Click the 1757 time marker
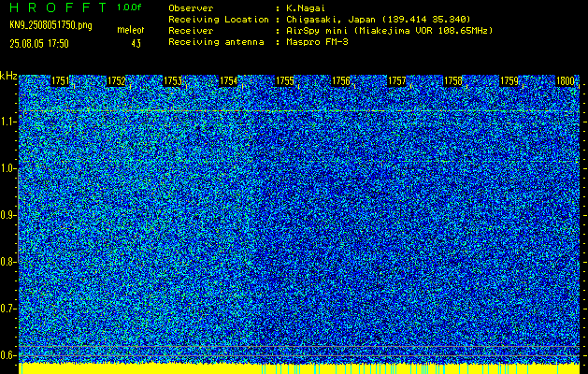Viewport: 588px width, 374px height. click(x=396, y=81)
